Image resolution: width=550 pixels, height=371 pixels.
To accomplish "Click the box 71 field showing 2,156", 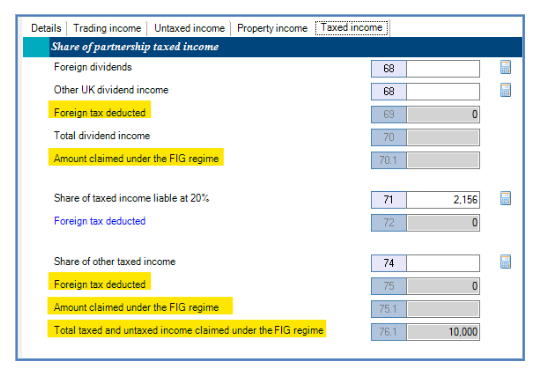I will point(443,200).
